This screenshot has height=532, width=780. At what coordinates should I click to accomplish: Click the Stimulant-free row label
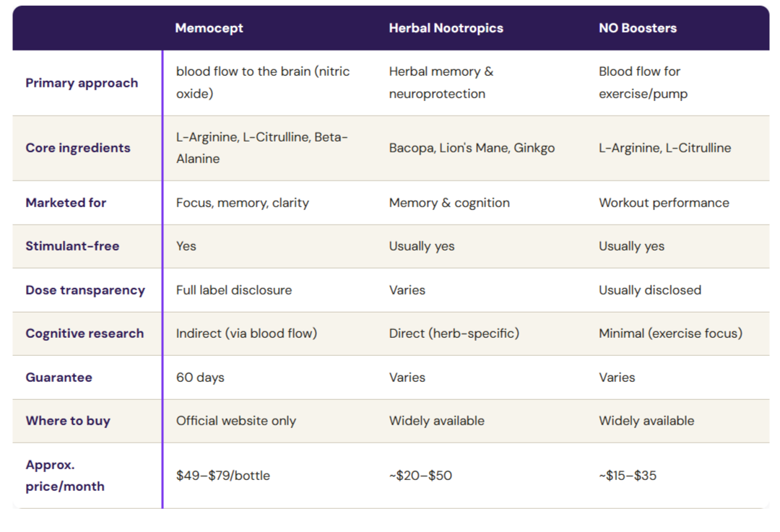coord(72,246)
